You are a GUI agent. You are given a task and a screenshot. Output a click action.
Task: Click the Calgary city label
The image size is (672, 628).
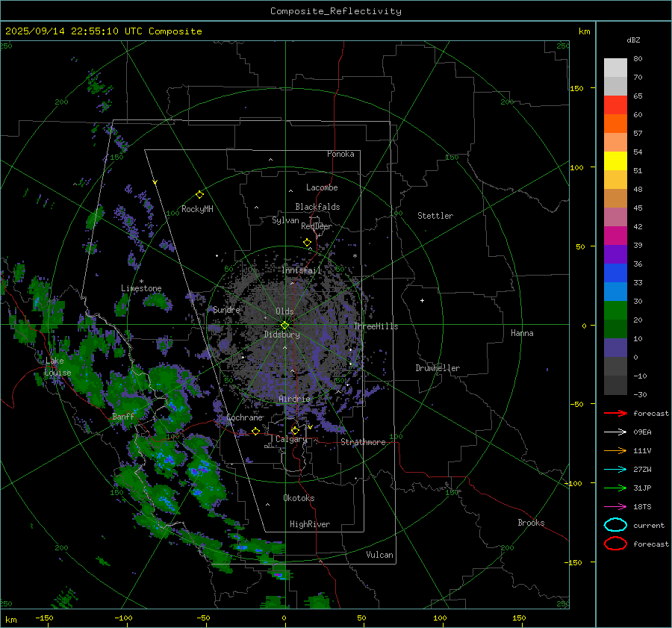click(291, 439)
